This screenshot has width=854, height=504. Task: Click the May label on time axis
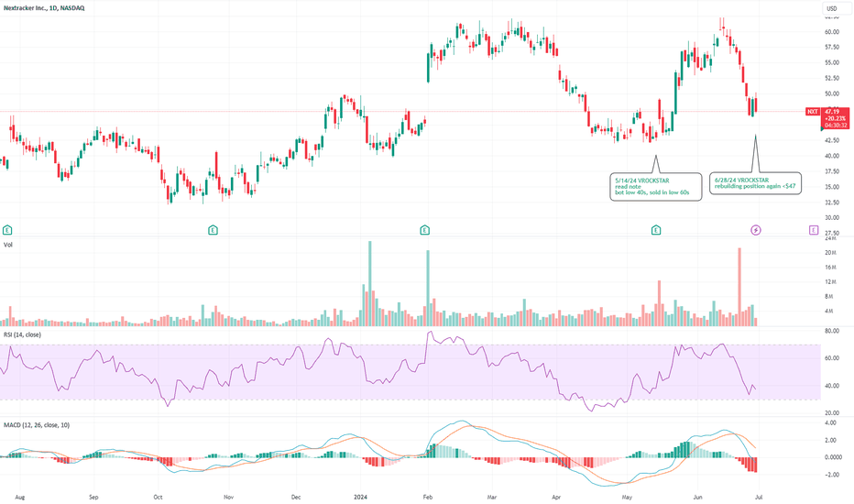tap(627, 497)
